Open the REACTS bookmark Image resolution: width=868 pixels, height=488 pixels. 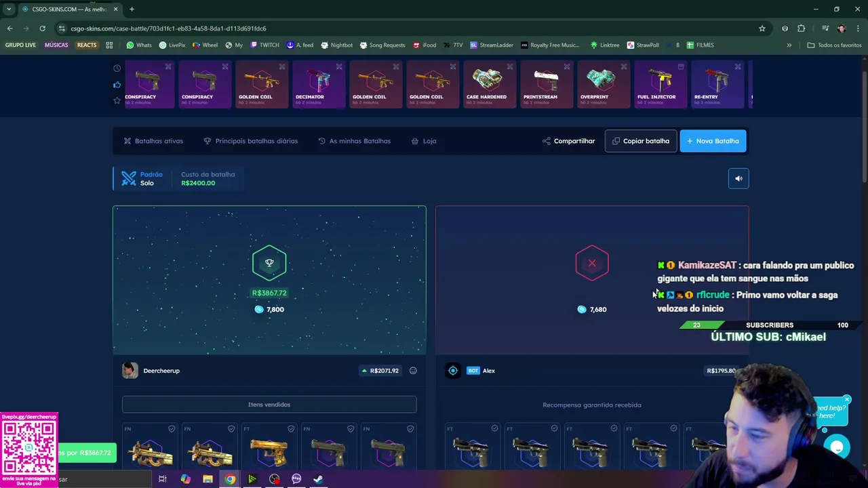click(86, 45)
